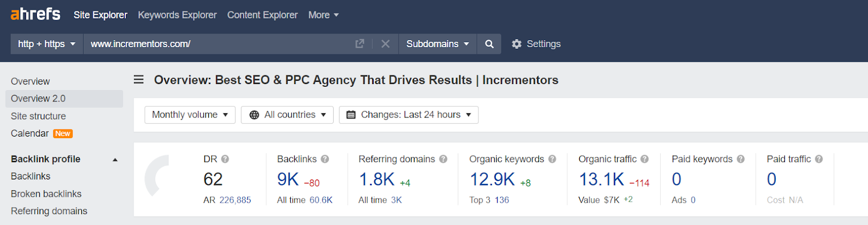Viewport: 868px width, 225px height.
Task: Open Calendar in sidebar
Action: pos(30,133)
